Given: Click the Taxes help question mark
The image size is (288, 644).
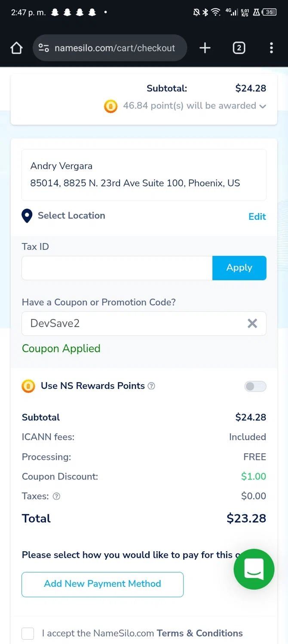Looking at the screenshot, I should [x=56, y=496].
